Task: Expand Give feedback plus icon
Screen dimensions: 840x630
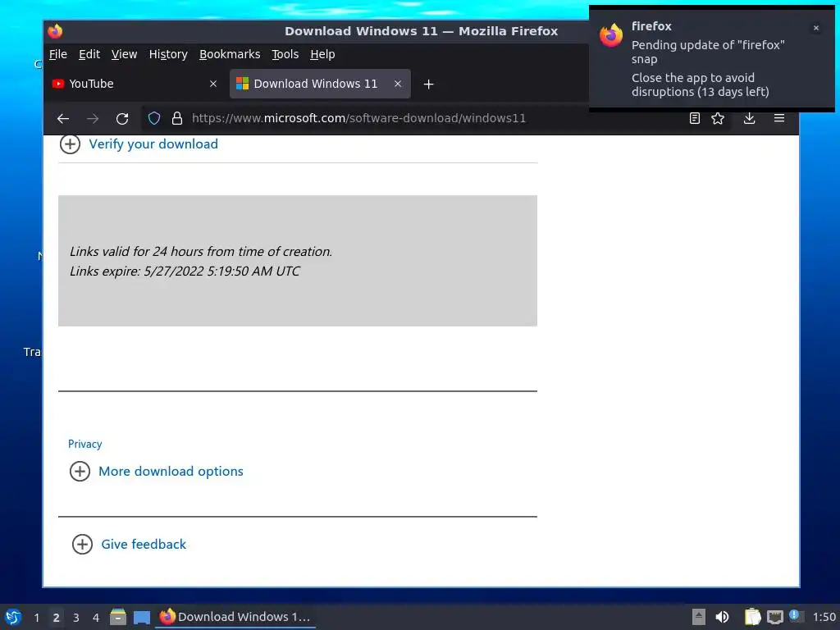Action: 83,545
